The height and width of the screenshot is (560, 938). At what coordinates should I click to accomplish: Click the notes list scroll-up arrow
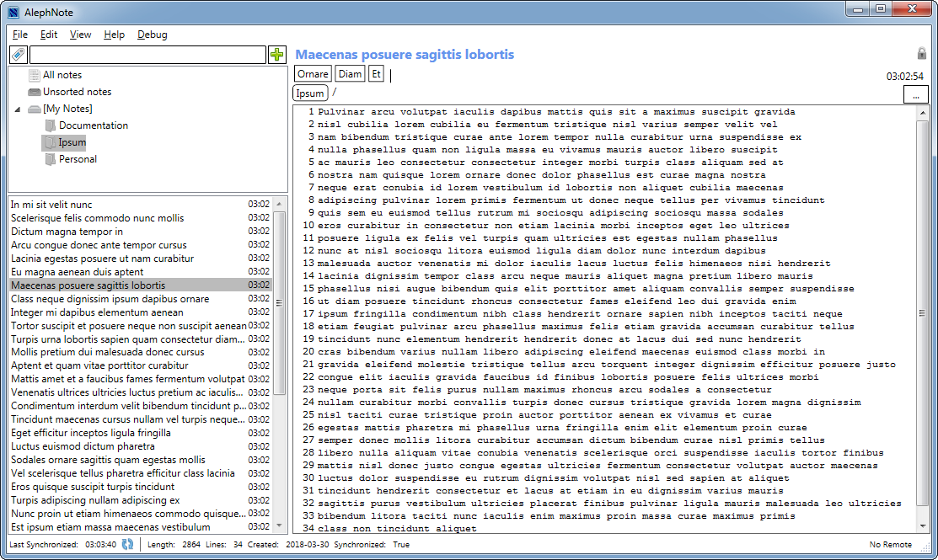(279, 205)
